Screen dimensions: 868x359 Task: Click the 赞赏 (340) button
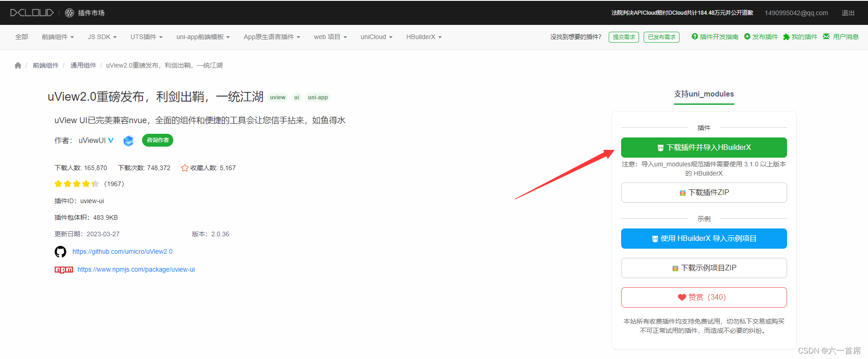(x=704, y=297)
